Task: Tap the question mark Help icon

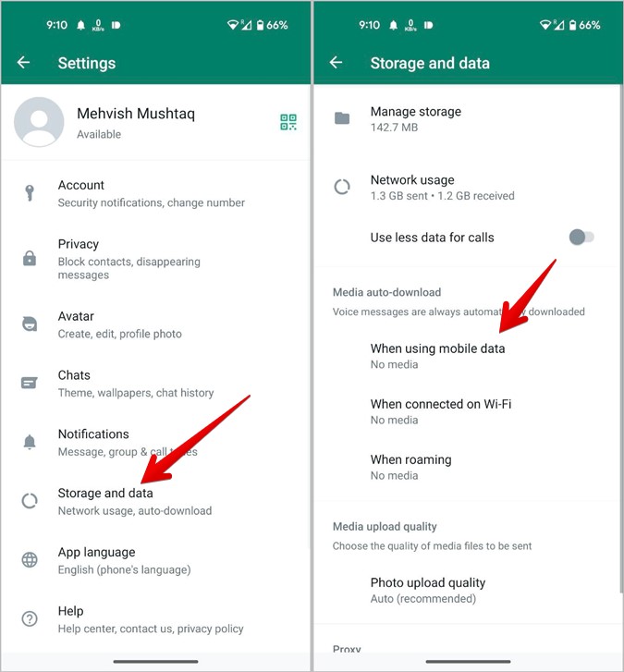Action: (x=30, y=619)
